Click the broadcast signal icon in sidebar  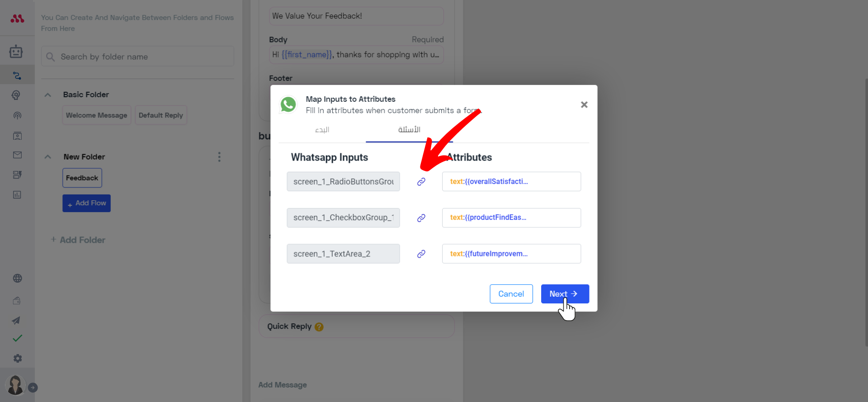(x=17, y=115)
